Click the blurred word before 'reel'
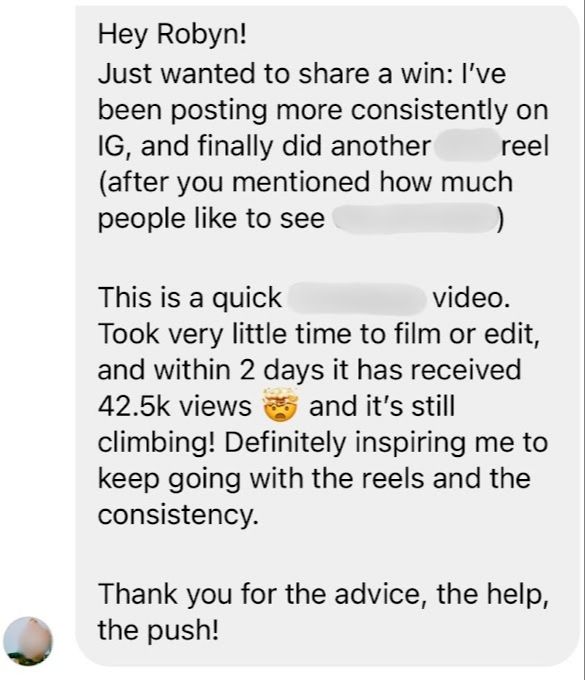The image size is (585, 680). pos(466,145)
